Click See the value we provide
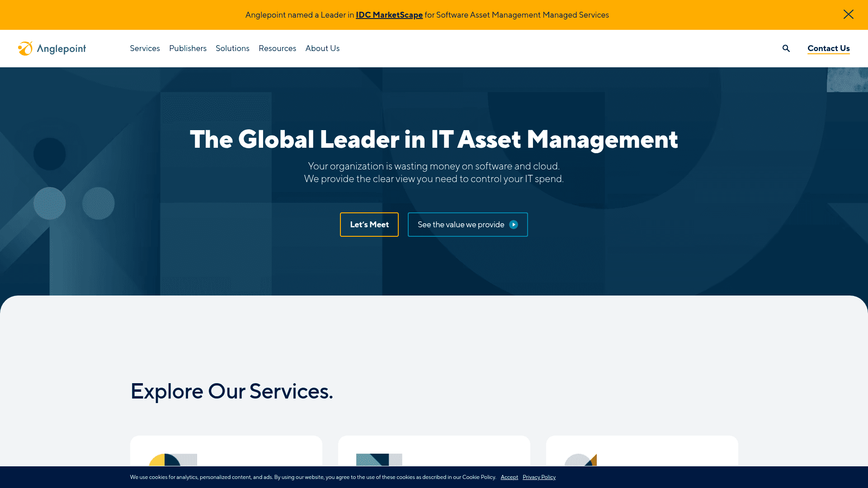 click(460, 225)
